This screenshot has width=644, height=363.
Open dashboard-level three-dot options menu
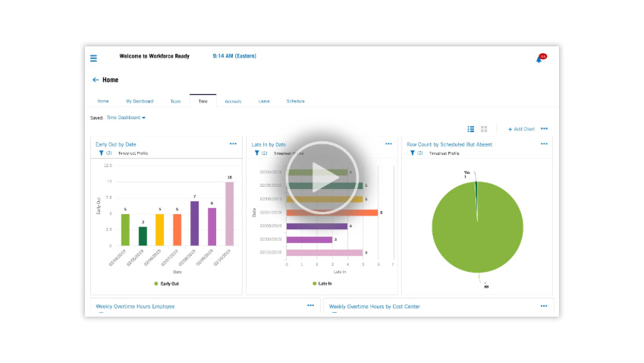544,129
